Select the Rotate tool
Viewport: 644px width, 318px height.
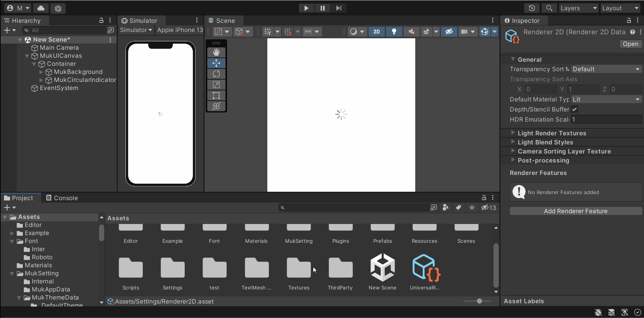(x=216, y=74)
